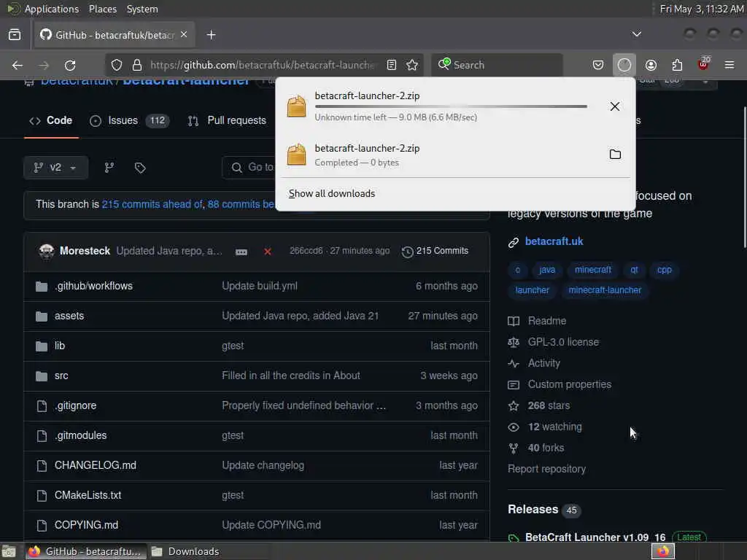Screen dimensions: 747x560
Task: Open the Firefox View tabs icon
Action: click(x=15, y=35)
